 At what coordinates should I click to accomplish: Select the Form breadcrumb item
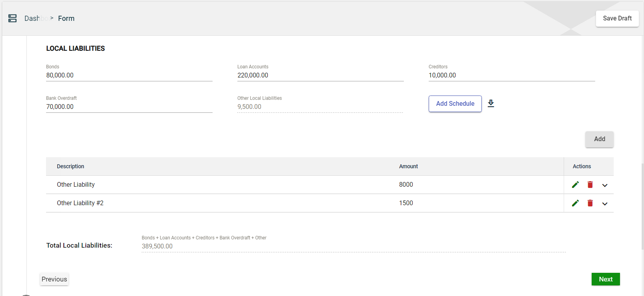(66, 18)
